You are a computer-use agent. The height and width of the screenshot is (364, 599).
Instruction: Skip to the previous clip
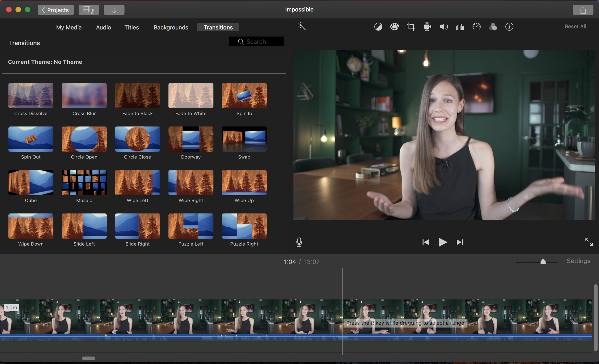pyautogui.click(x=426, y=242)
